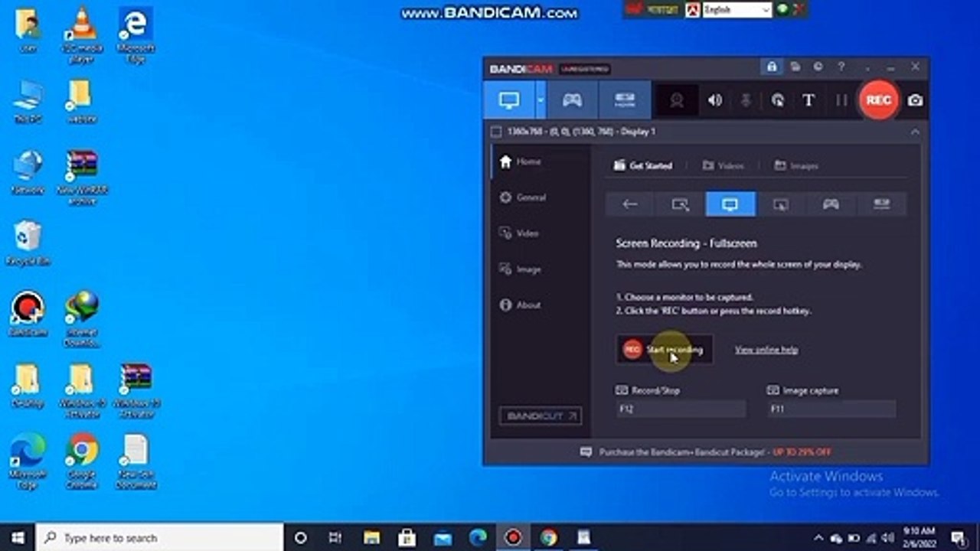Click the taskbar volume speaker icon
The height and width of the screenshot is (551, 980).
[x=887, y=538]
